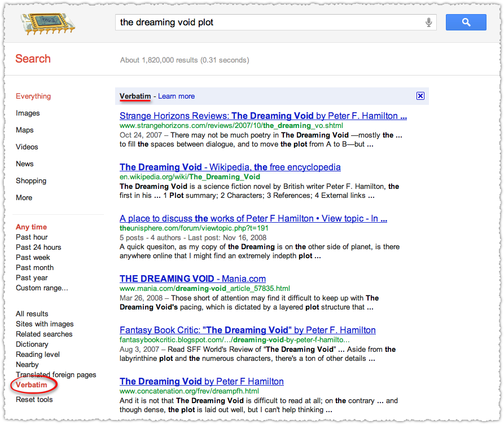The width and height of the screenshot is (504, 424).
Task: Open Wikipedia Dreaming Void result title
Action: point(230,167)
